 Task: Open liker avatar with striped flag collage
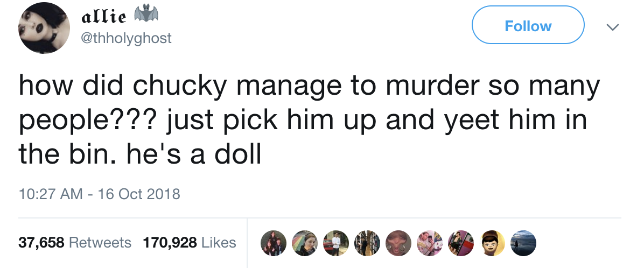pyautogui.click(x=461, y=243)
